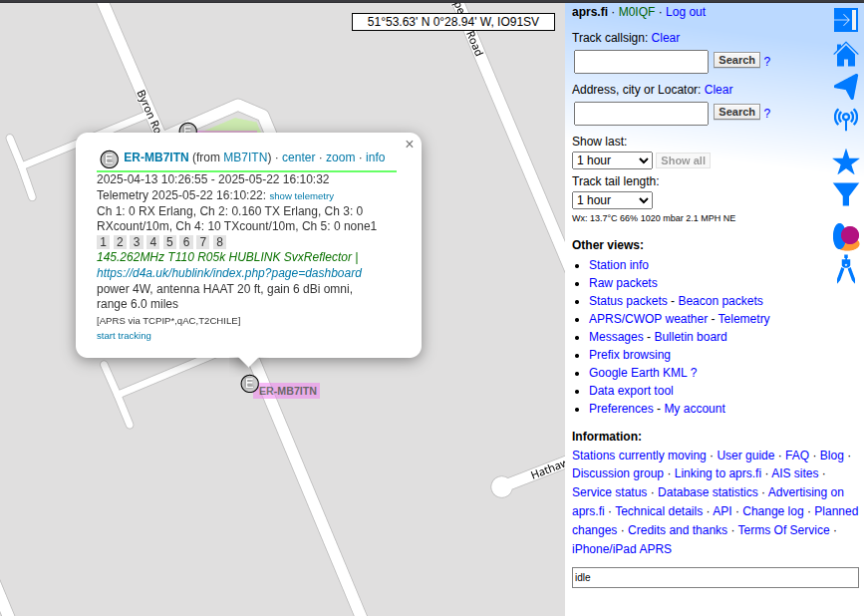Click the compass divider measuring tool icon
Image resolution: width=864 pixels, height=616 pixels.
[x=845, y=269]
